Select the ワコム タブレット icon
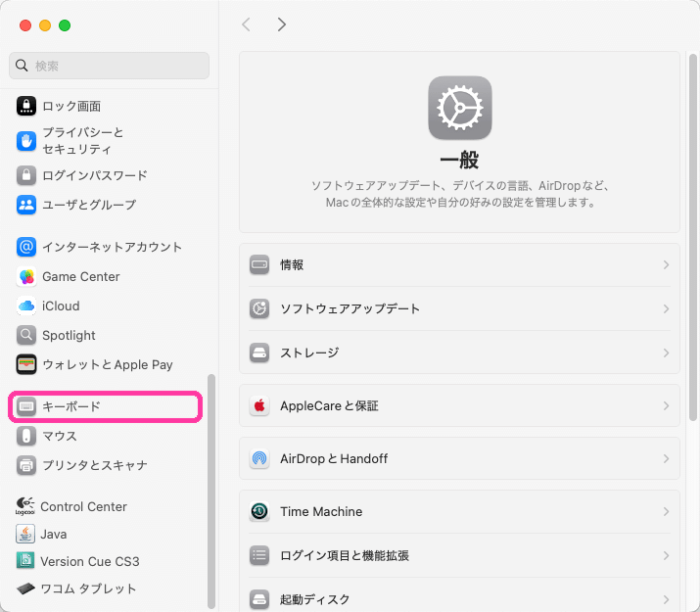This screenshot has width=700, height=612. coord(25,588)
